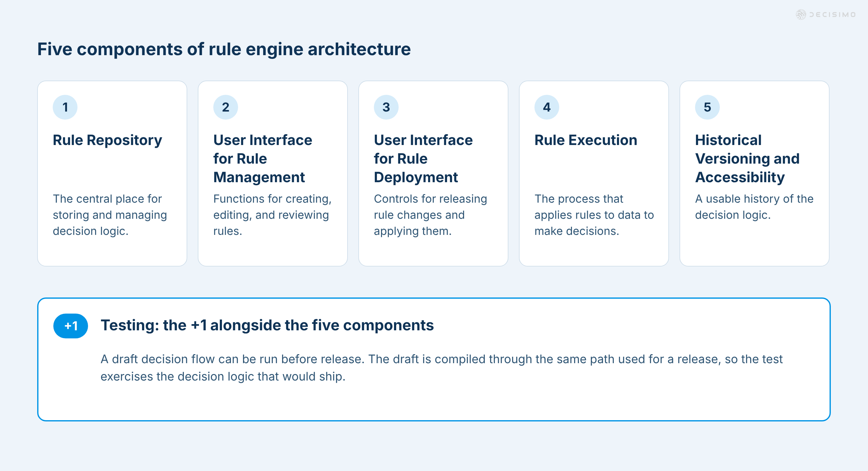
Task: Click the main title about five components
Action: 224,49
